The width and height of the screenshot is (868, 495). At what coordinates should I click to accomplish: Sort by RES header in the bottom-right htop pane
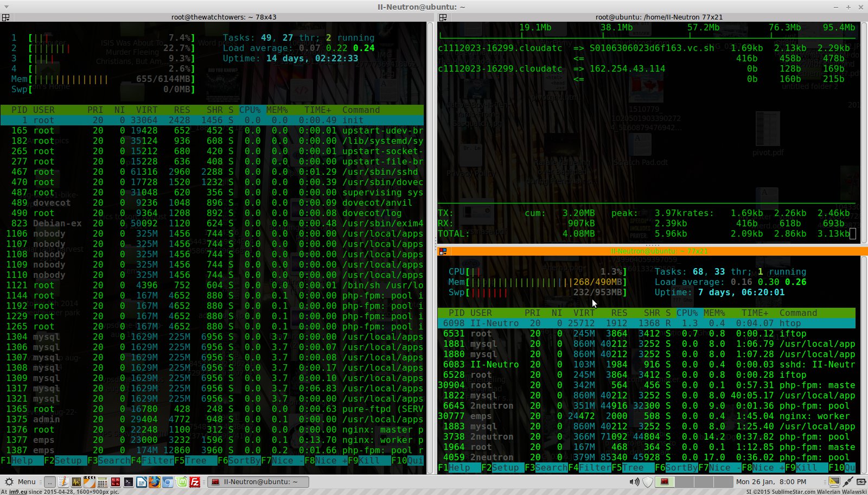pos(619,313)
